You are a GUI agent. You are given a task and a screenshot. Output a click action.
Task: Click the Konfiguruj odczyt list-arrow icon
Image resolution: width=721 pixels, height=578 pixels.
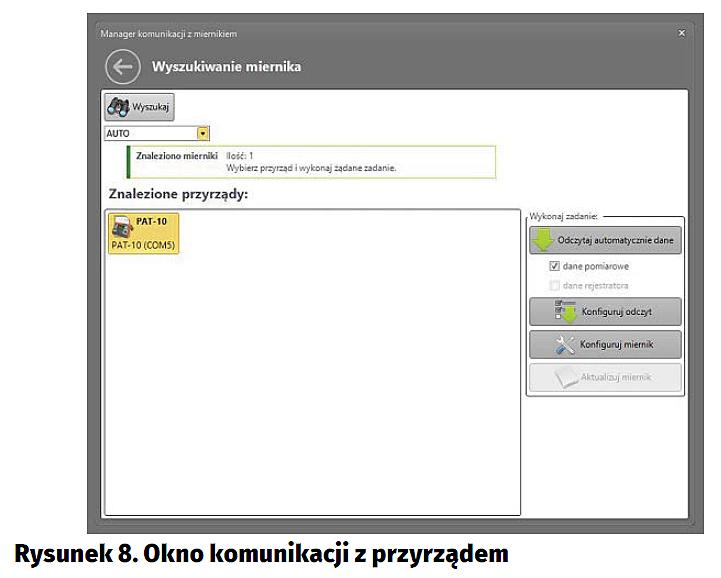tap(565, 312)
